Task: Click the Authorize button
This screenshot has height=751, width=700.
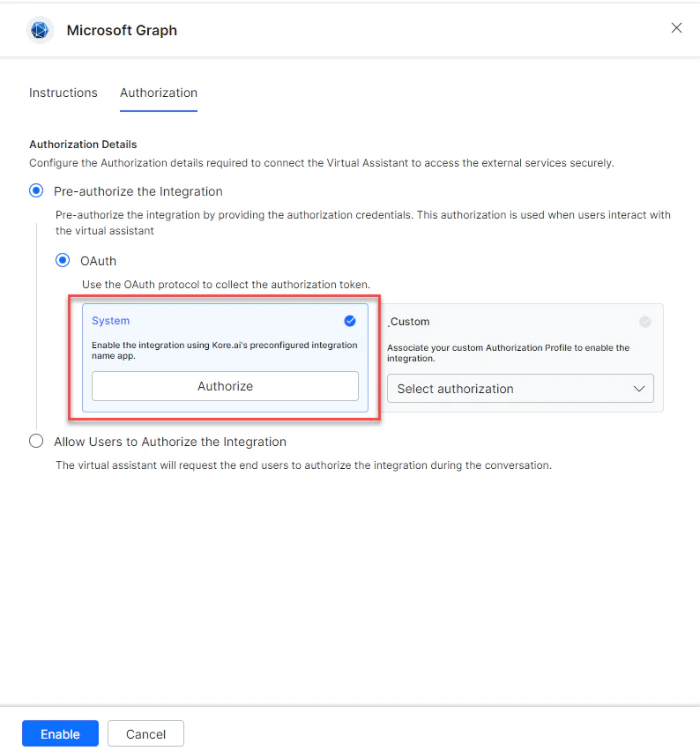Action: pyautogui.click(x=225, y=386)
